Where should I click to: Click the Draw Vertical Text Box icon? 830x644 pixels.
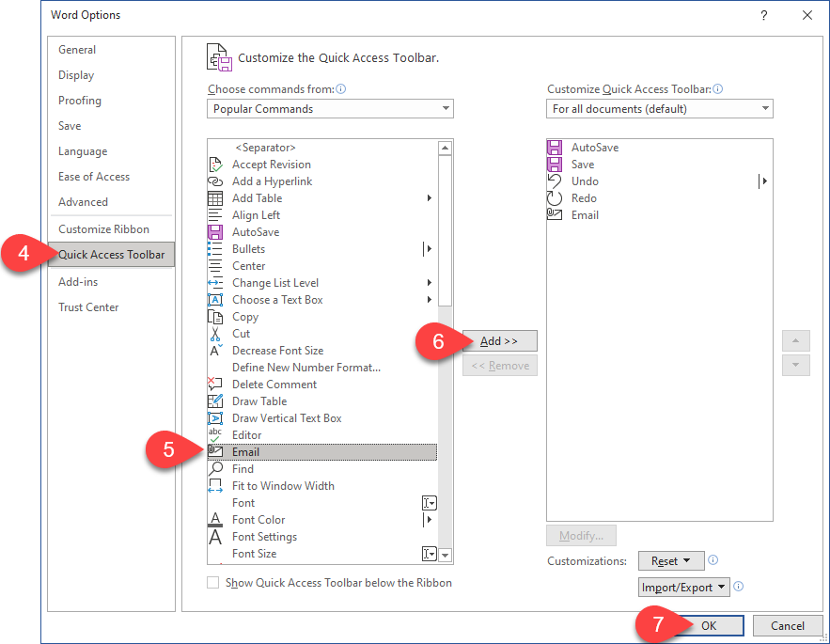[x=215, y=418]
